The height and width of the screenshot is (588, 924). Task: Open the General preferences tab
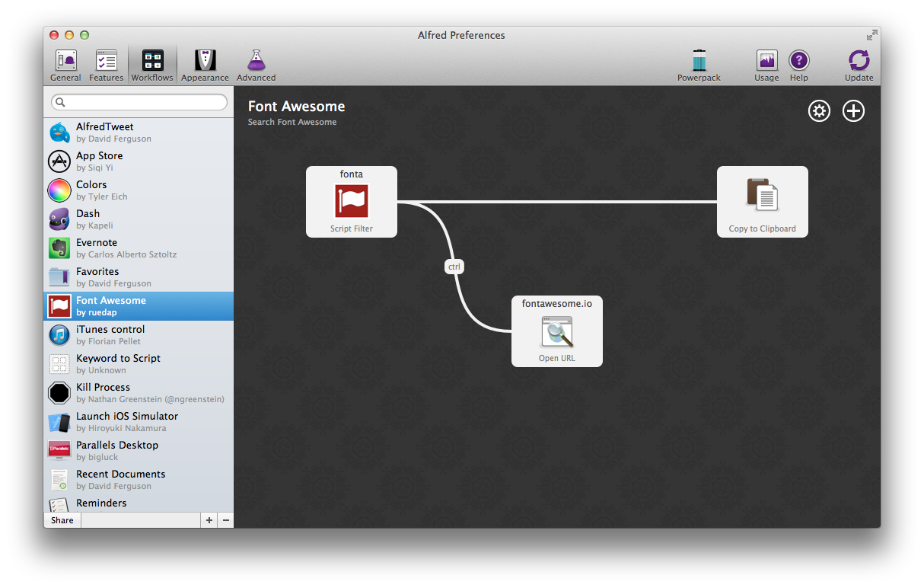tap(65, 66)
